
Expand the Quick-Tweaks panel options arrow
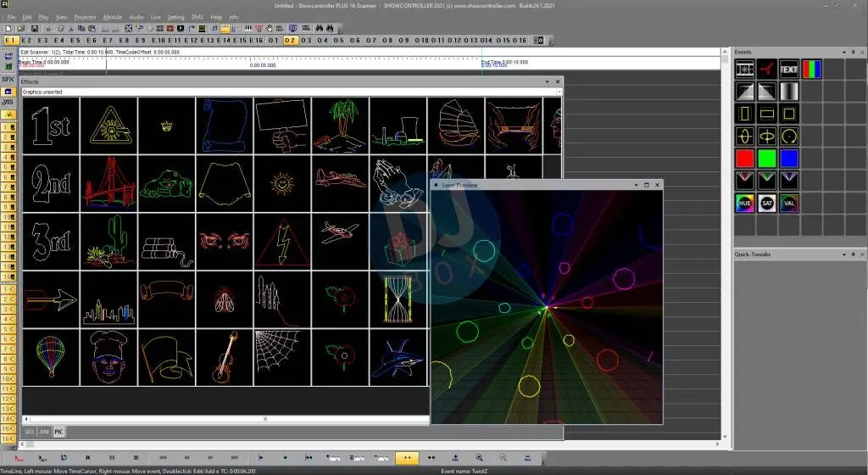pos(843,254)
